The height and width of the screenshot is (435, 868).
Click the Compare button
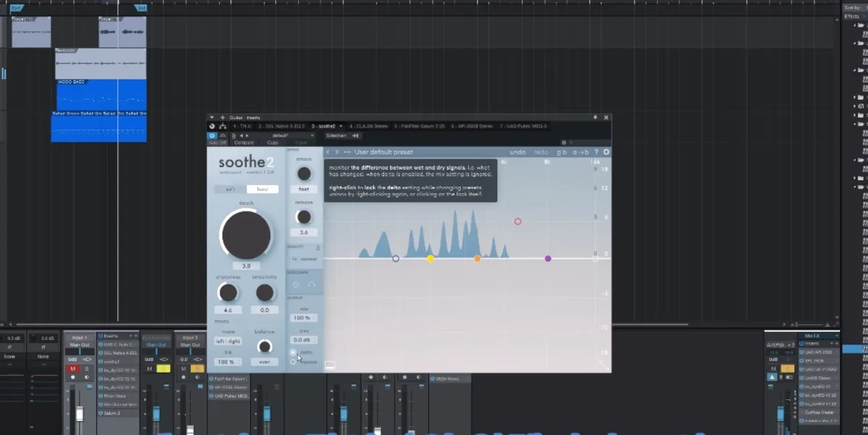pos(244,143)
